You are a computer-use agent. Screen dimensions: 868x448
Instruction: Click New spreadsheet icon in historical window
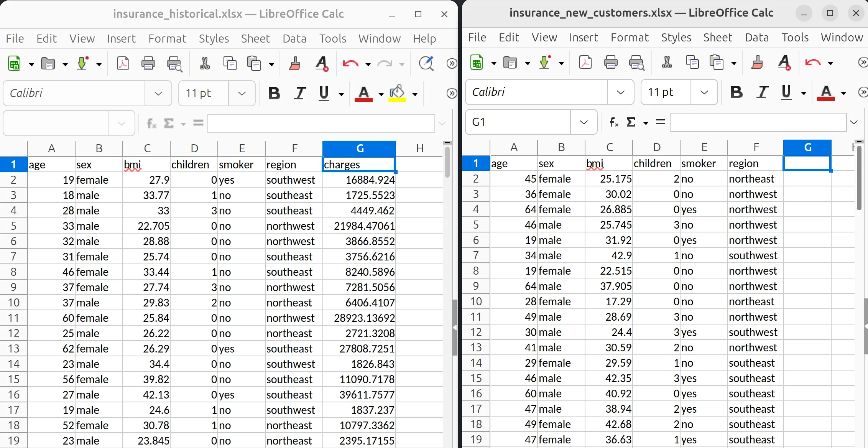14,64
